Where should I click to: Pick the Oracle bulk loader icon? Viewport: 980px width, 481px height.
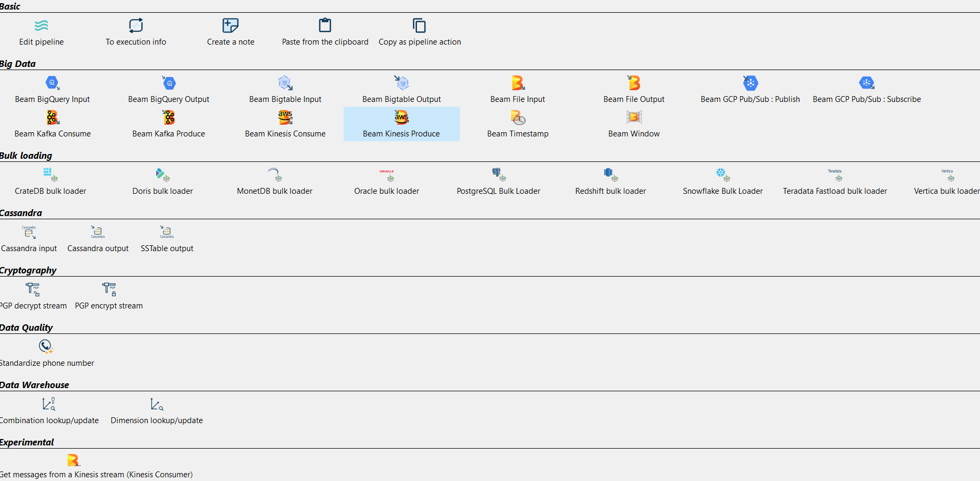coord(387,175)
